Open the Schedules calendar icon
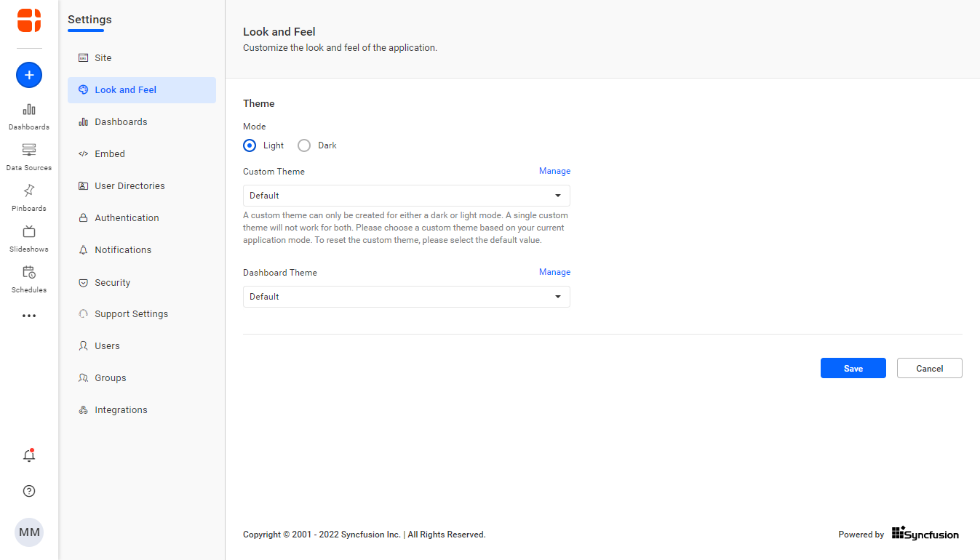 [29, 279]
